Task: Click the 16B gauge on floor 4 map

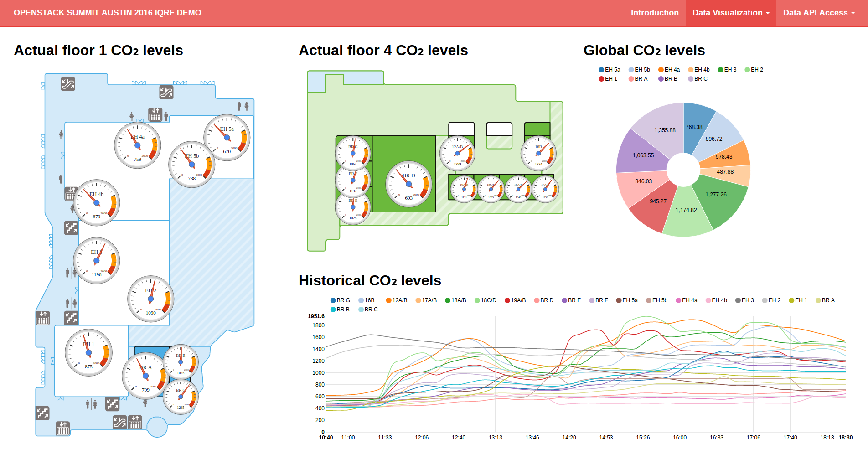Action: [x=538, y=153]
